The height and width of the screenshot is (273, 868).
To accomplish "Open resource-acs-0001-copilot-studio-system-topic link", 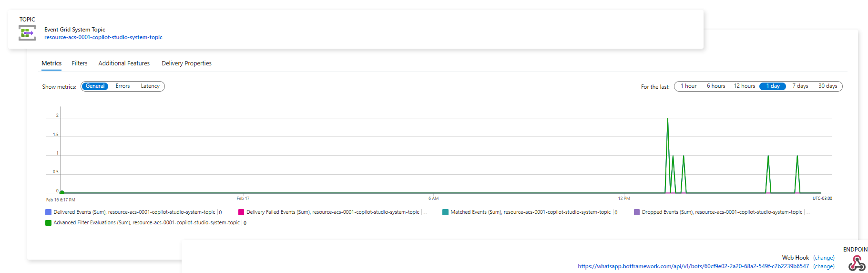I will coord(103,37).
